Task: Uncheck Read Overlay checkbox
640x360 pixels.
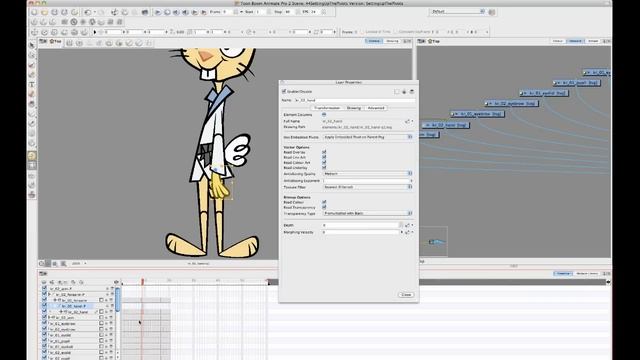Action: pos(324,152)
